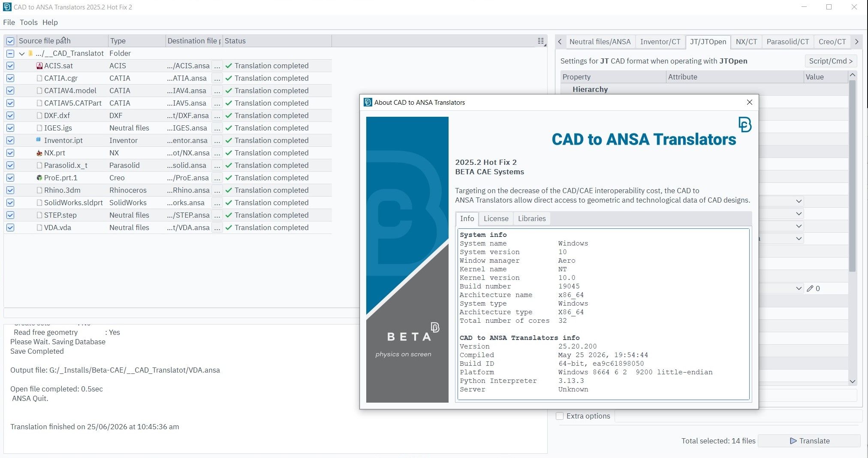
Task: Select the JT/JTOpen tab
Action: point(708,42)
